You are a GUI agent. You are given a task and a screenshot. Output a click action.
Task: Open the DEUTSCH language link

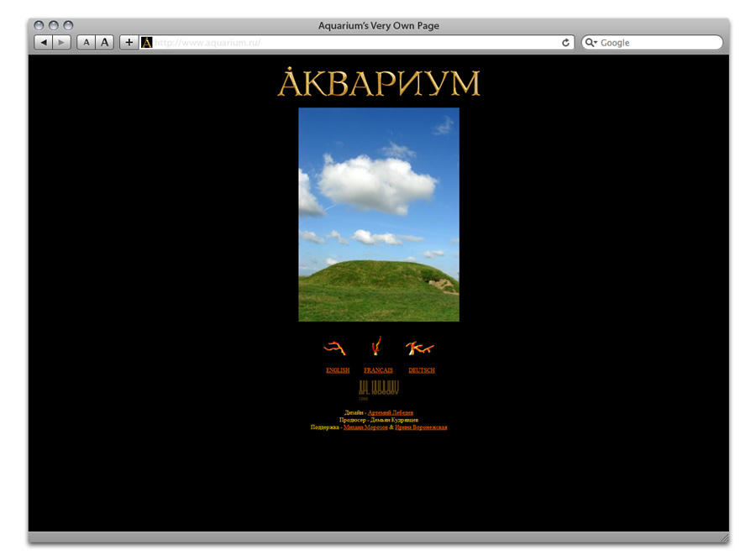(422, 370)
